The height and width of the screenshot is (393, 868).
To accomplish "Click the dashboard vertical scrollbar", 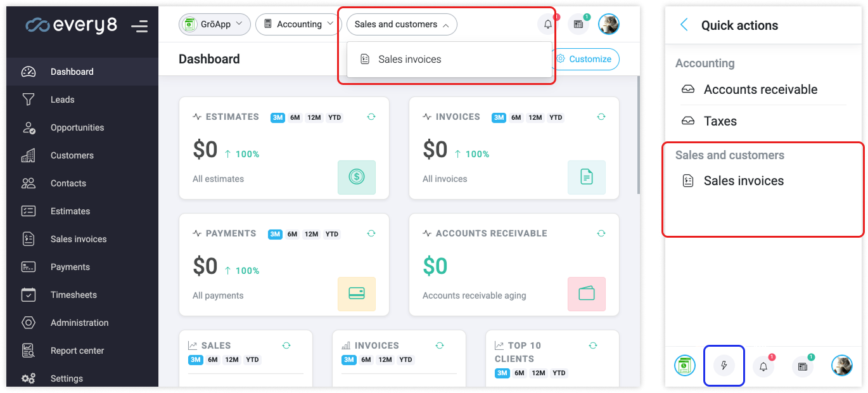I will tap(638, 133).
